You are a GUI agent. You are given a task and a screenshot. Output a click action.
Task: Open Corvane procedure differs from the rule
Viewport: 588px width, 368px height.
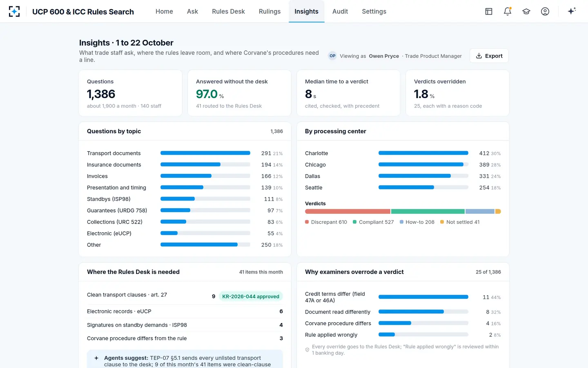tap(185, 339)
